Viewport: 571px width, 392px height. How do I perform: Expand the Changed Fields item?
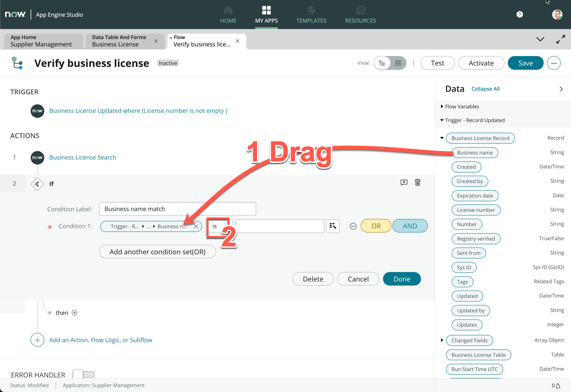pos(442,340)
